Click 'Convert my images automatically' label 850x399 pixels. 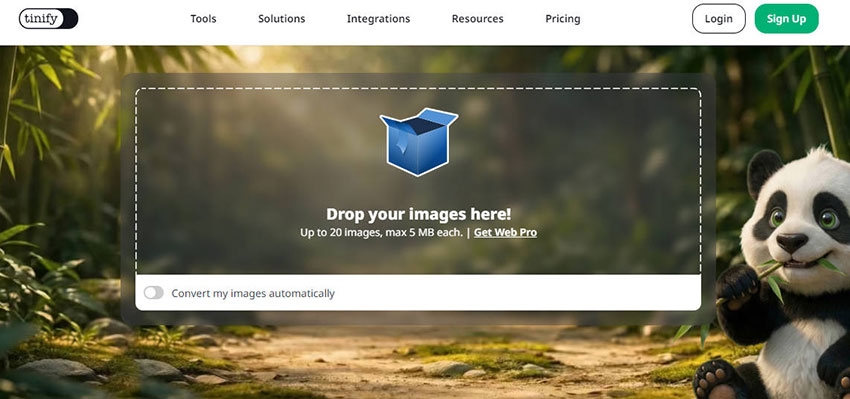pyautogui.click(x=253, y=294)
